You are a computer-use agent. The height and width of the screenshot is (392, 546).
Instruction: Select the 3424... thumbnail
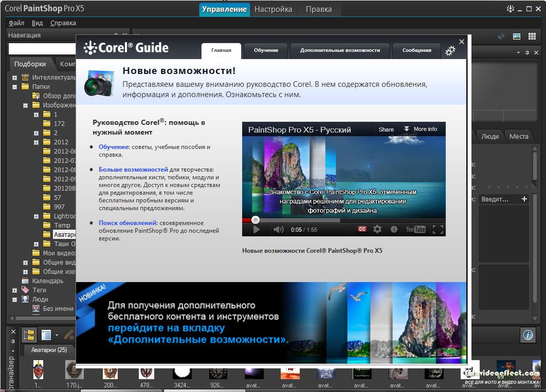coord(182,374)
